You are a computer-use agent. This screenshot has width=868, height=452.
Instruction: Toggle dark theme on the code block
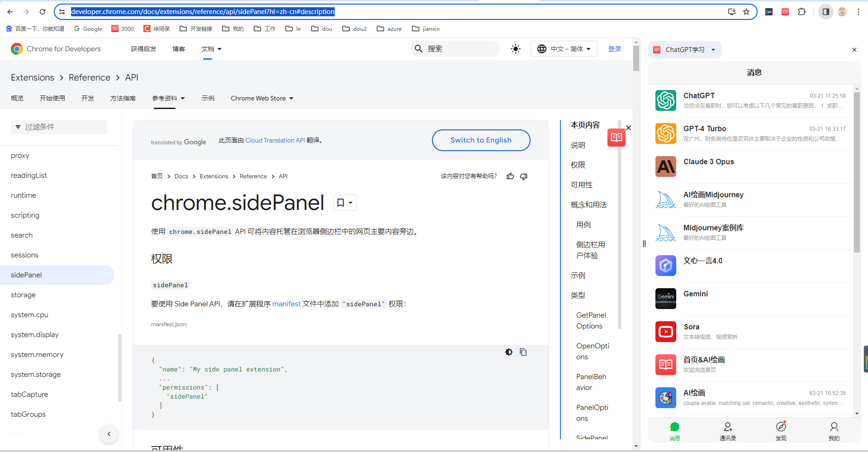click(509, 352)
